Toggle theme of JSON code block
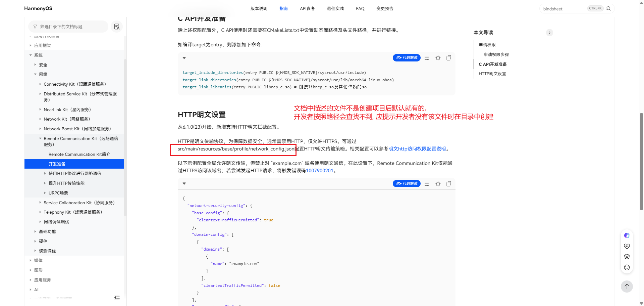The image size is (644, 306). 438,184
